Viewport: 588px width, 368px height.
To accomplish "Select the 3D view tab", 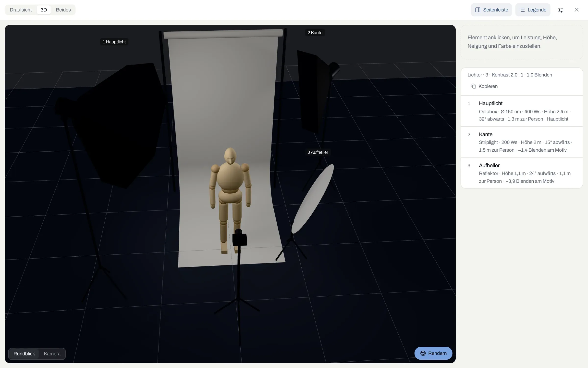I will pos(44,10).
